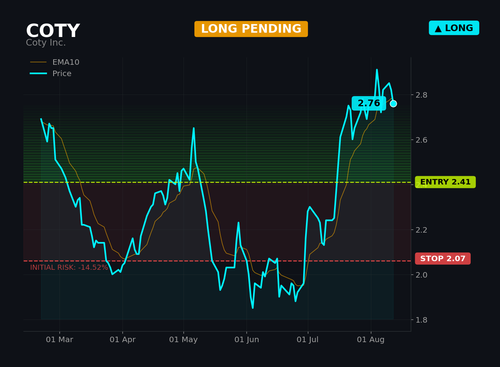
Task: Click the 2.8 price axis label
Action: coord(421,95)
